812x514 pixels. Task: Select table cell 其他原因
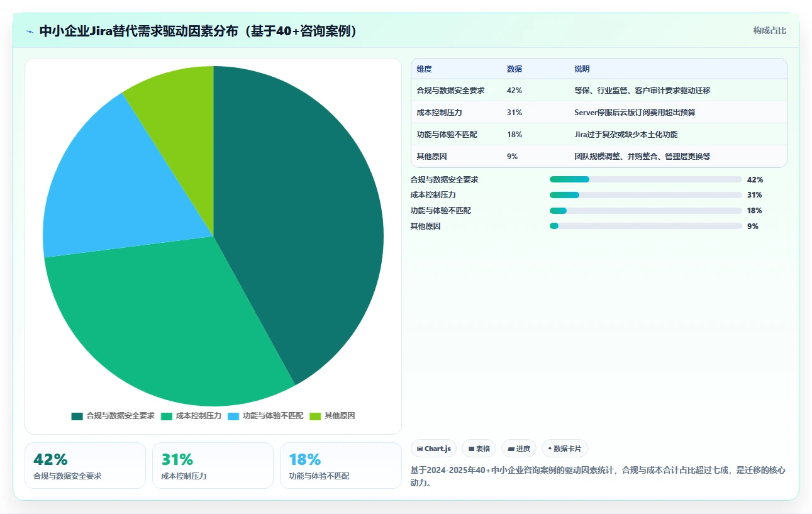pos(431,156)
